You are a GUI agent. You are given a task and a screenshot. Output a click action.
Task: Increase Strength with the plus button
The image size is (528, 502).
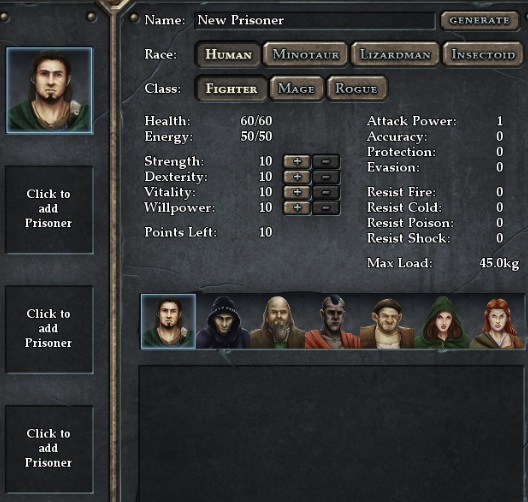[x=297, y=162]
